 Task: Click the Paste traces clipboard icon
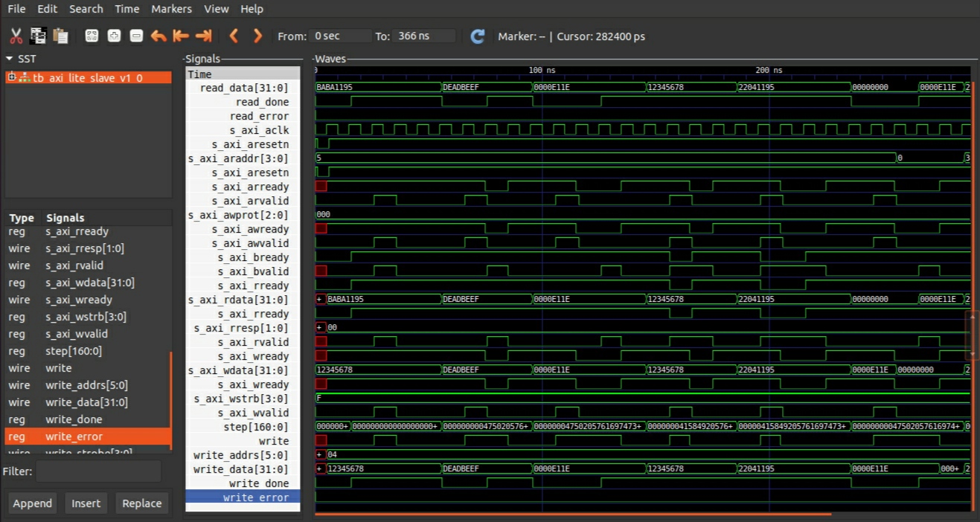[60, 36]
